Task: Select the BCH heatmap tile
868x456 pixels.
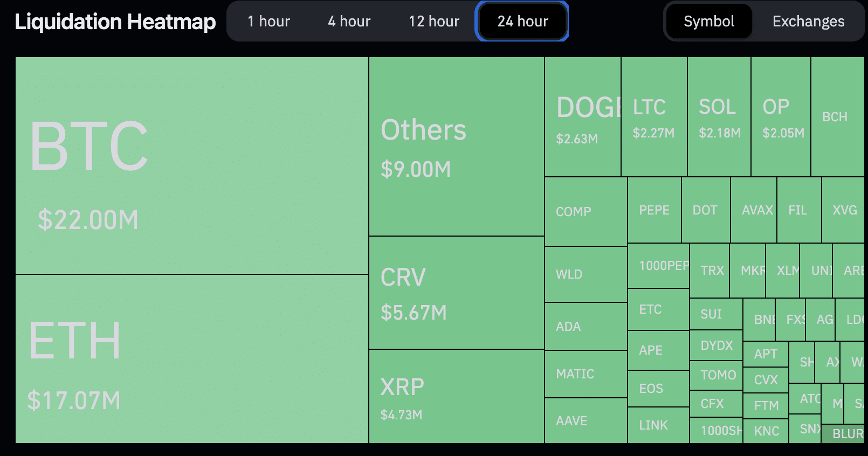Action: [837, 117]
